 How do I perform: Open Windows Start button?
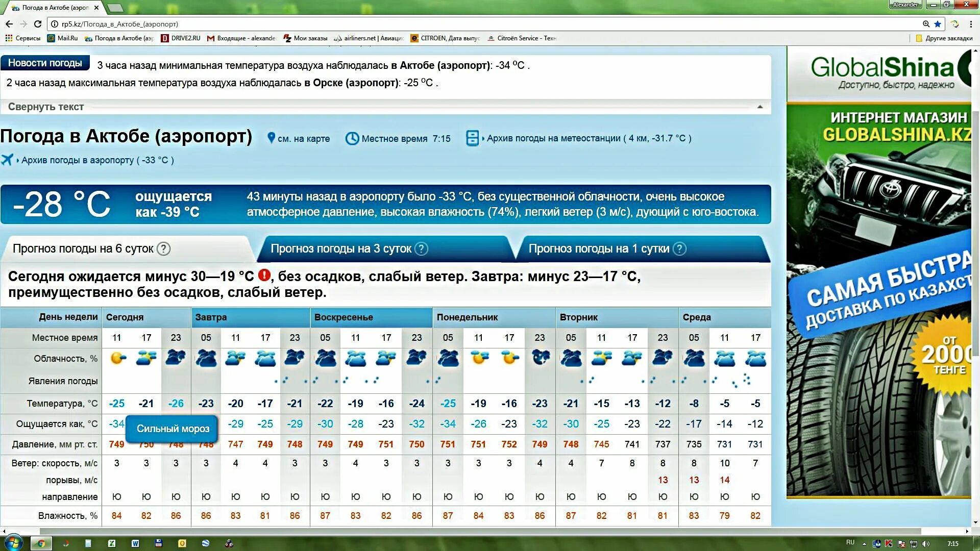pos(13,542)
